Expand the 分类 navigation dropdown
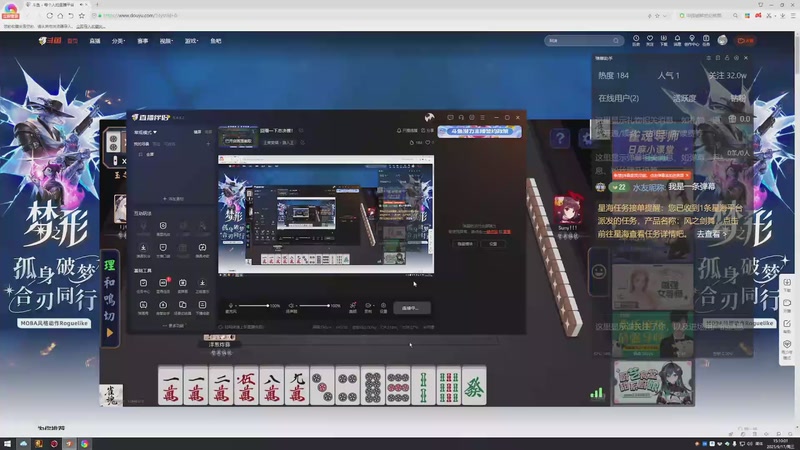 click(118, 41)
